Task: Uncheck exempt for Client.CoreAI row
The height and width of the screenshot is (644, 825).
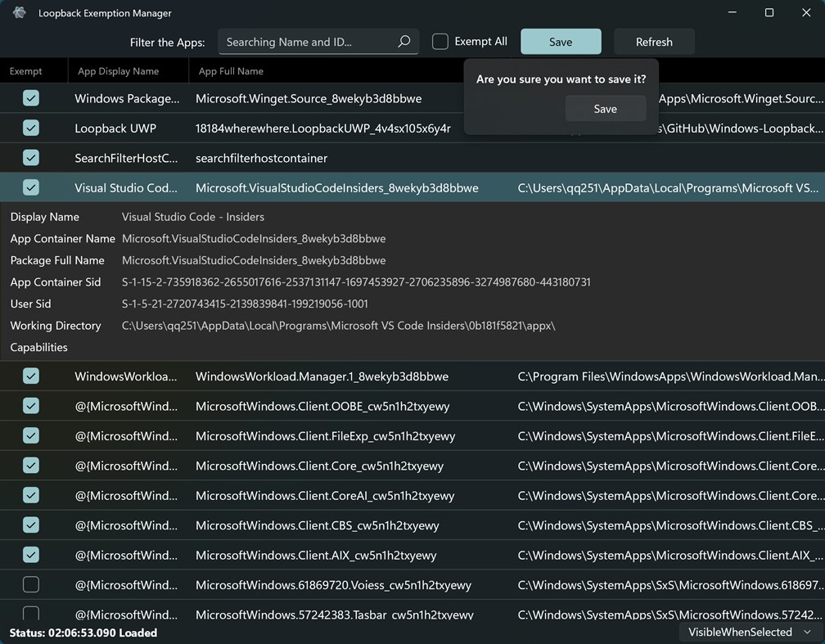Action: tap(31, 495)
